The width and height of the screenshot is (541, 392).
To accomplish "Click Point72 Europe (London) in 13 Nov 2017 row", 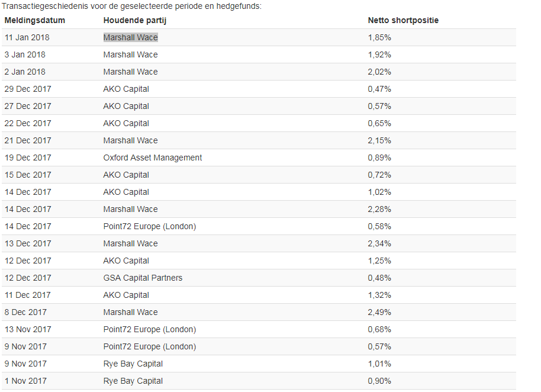I will tap(150, 329).
